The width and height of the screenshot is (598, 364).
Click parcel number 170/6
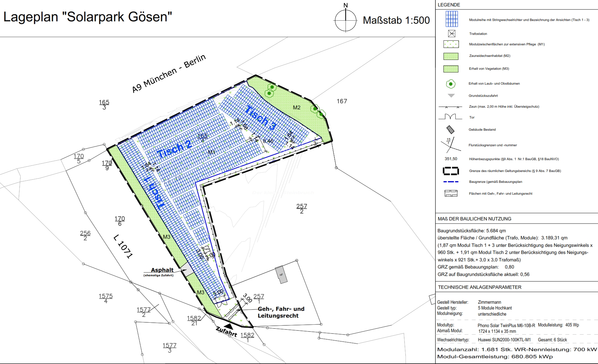coord(120,221)
